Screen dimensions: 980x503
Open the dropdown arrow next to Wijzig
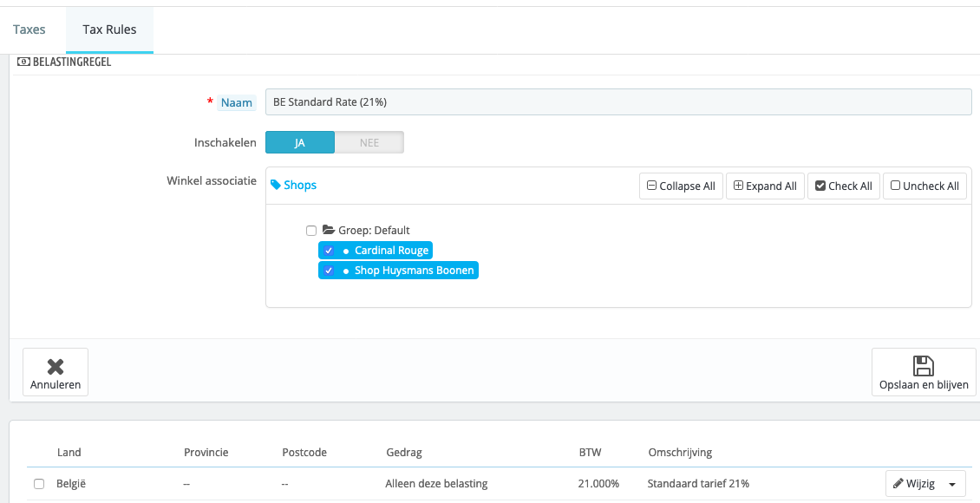click(952, 484)
